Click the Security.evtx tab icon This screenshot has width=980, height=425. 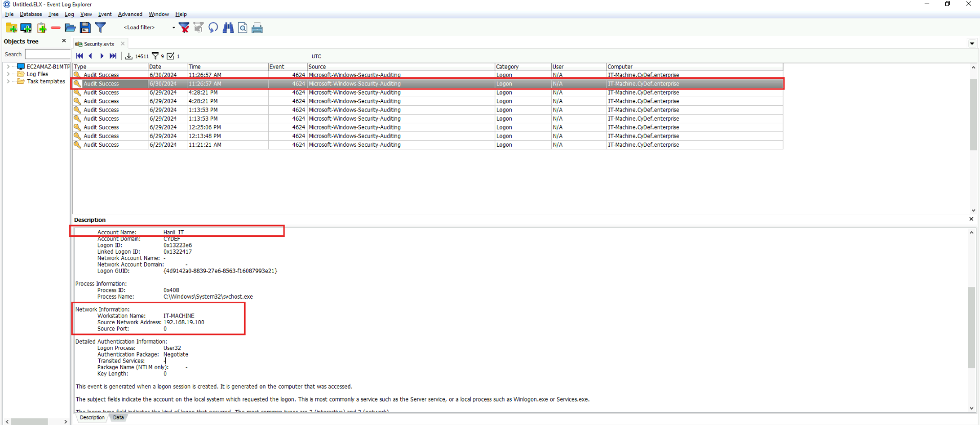click(x=79, y=44)
